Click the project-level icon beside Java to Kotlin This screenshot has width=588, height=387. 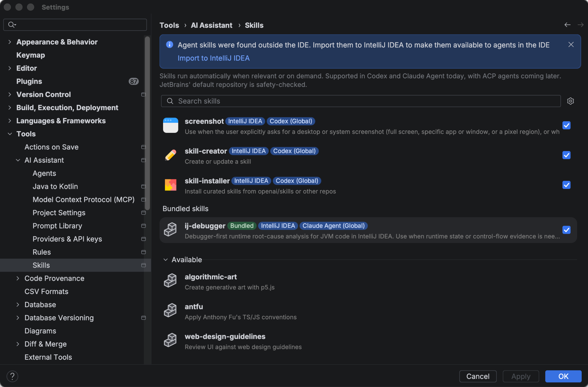[x=144, y=186]
